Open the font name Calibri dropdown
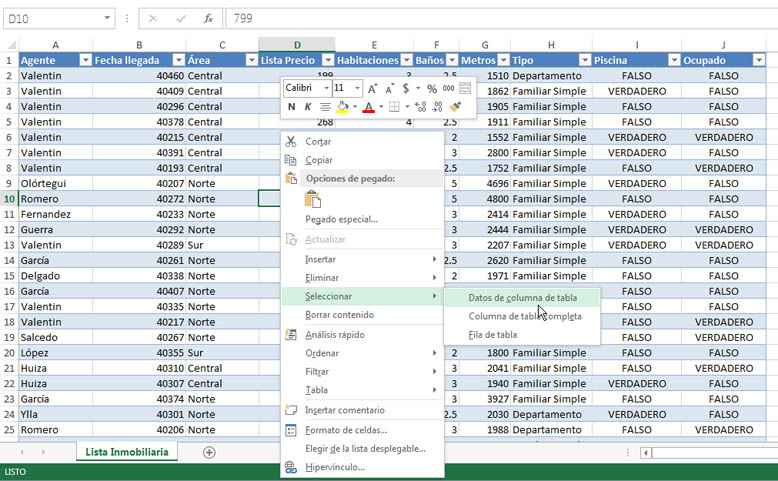 point(324,89)
